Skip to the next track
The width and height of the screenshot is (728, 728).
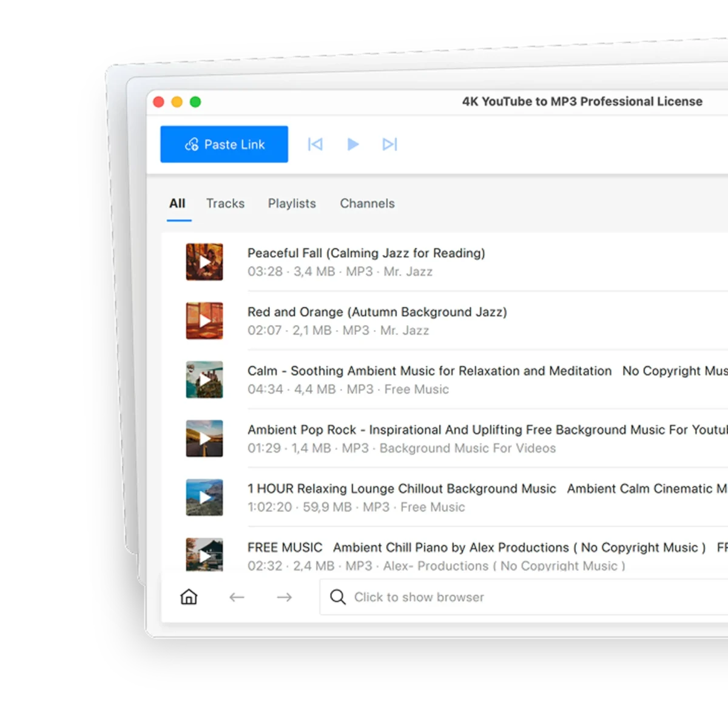coord(389,144)
